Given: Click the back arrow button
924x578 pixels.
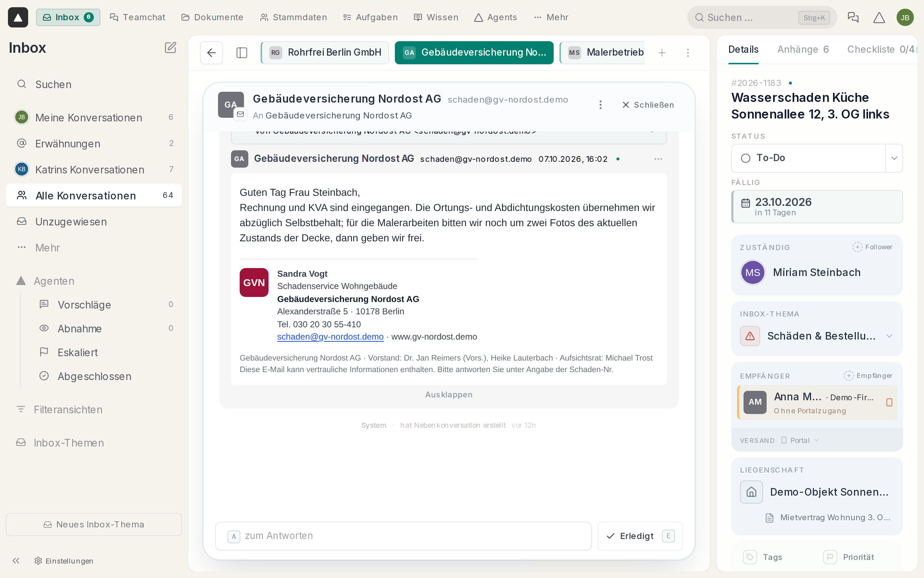Looking at the screenshot, I should pyautogui.click(x=212, y=52).
